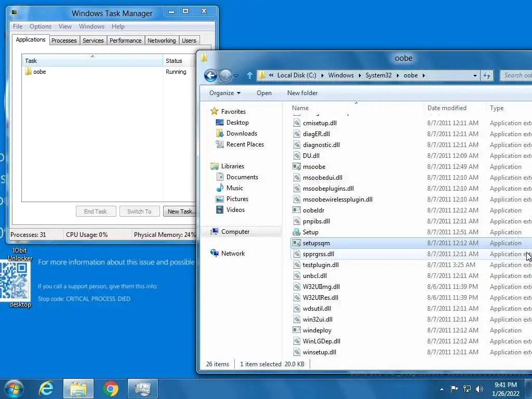
Task: Open the Pictures library icon
Action: point(220,199)
